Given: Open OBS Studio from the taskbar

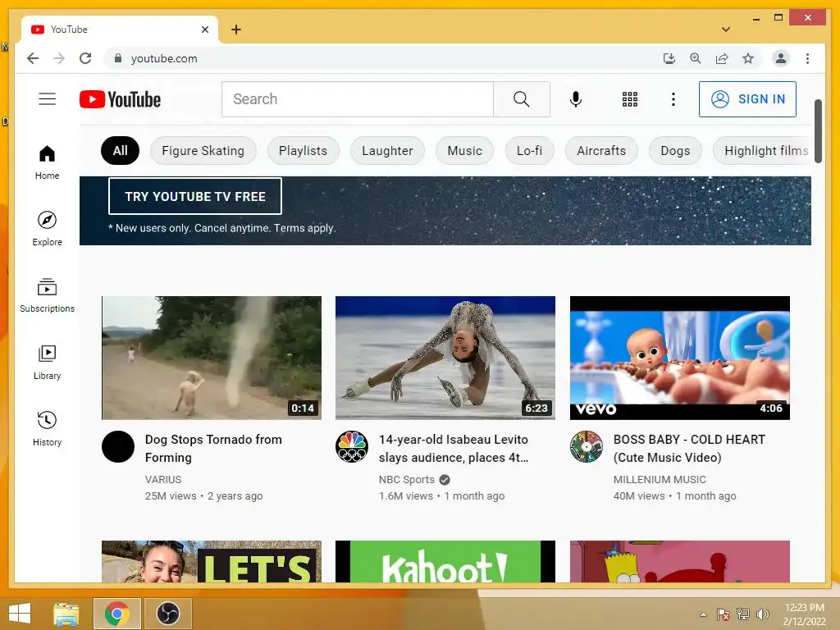Looking at the screenshot, I should click(x=167, y=614).
